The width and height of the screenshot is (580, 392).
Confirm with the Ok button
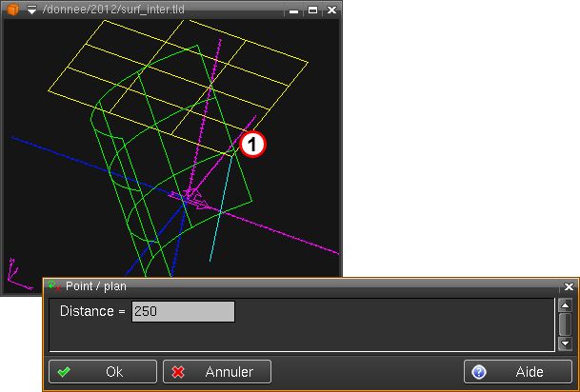click(x=103, y=372)
